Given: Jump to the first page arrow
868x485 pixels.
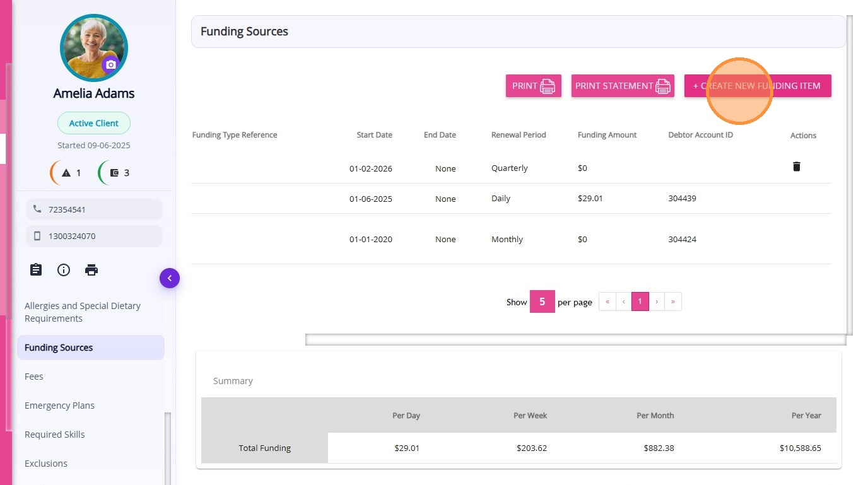Looking at the screenshot, I should [x=607, y=301].
